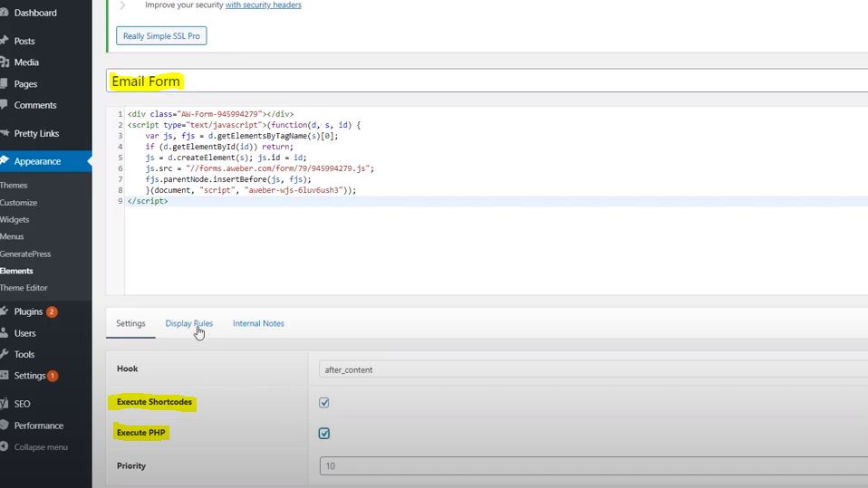Click the Priority field showing 10
Image resolution: width=868 pixels, height=488 pixels.
click(x=594, y=466)
